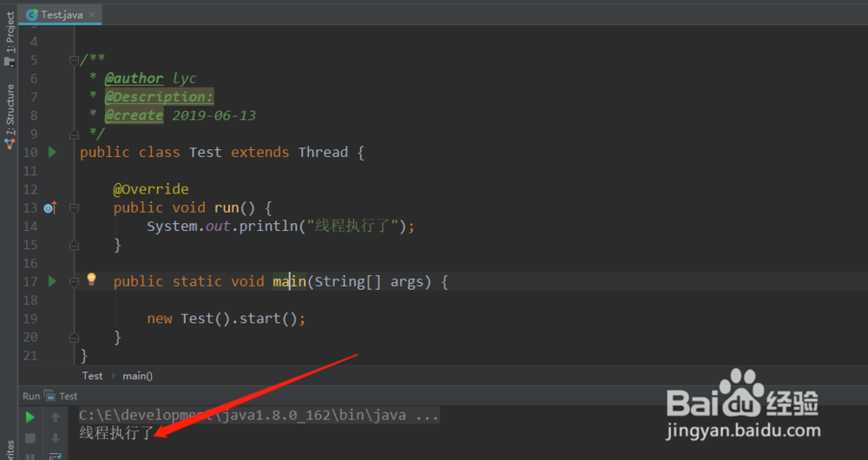
Task: Click the string literal "线程执行了" in code
Action: [x=352, y=226]
